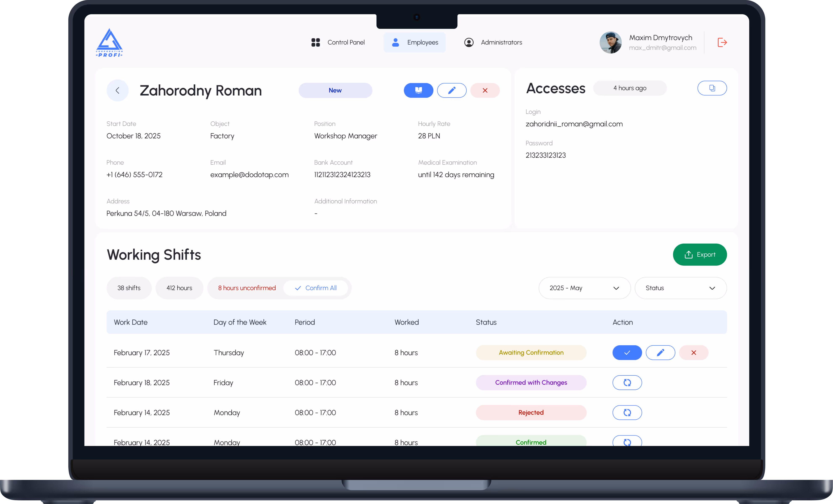Open the Administrators tab
Viewport: 833px width, 504px height.
(493, 42)
